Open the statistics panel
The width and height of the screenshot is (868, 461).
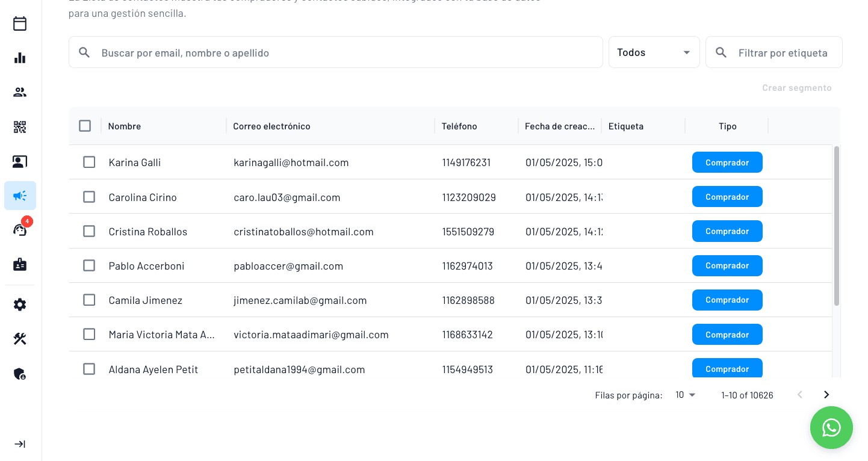click(20, 58)
